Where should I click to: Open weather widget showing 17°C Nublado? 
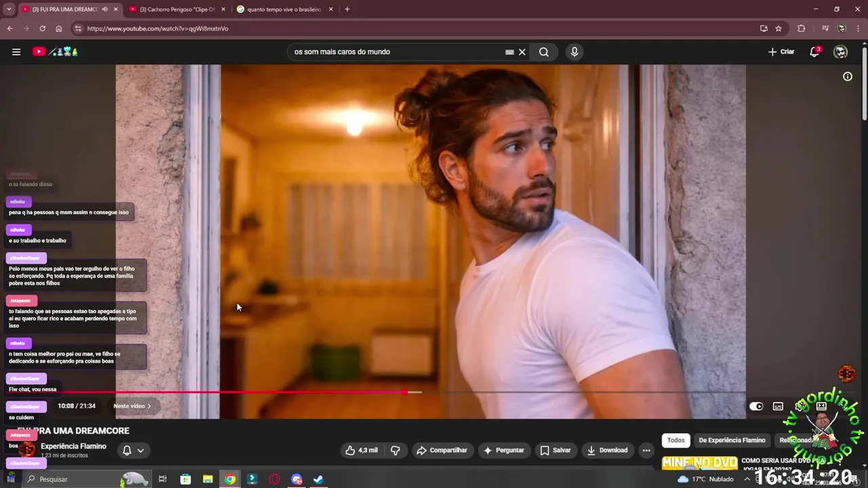[x=705, y=479]
